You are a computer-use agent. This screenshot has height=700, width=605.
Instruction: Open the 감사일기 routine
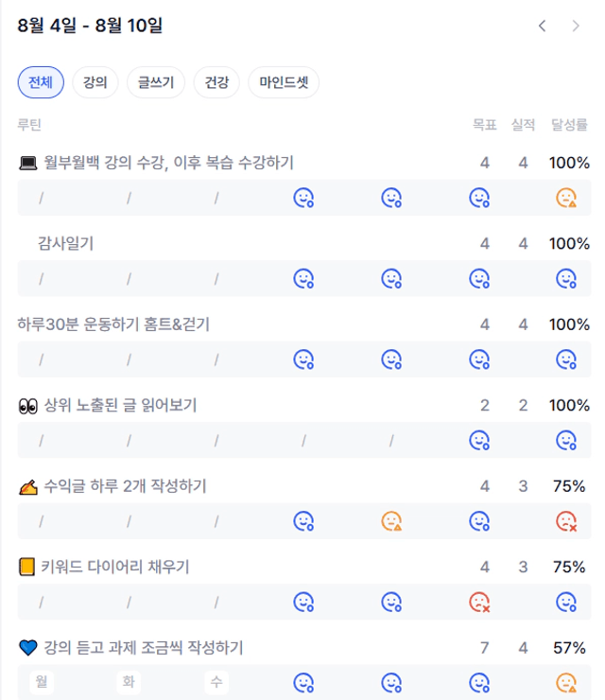[x=65, y=243]
